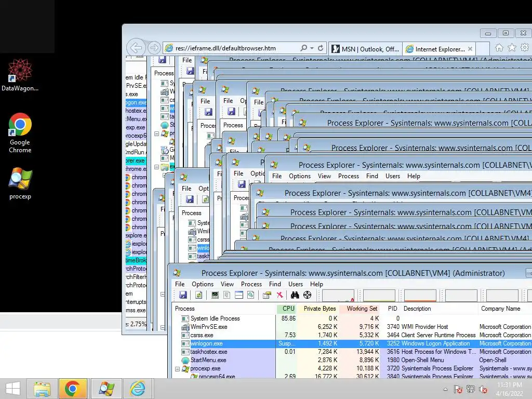Open Users menu in the Administrator-titled Process Explorer

click(296, 284)
